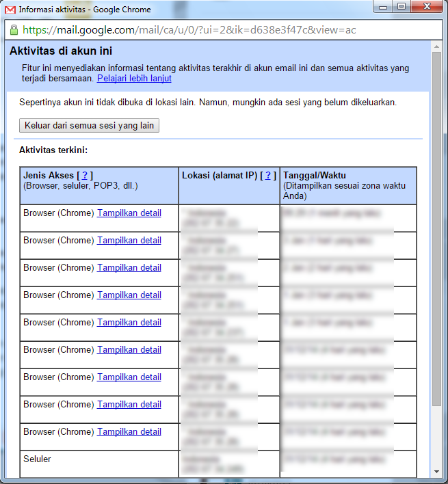Open the '?' help link beside Lokasi (alamat IP)
448x484 pixels.
coord(268,175)
